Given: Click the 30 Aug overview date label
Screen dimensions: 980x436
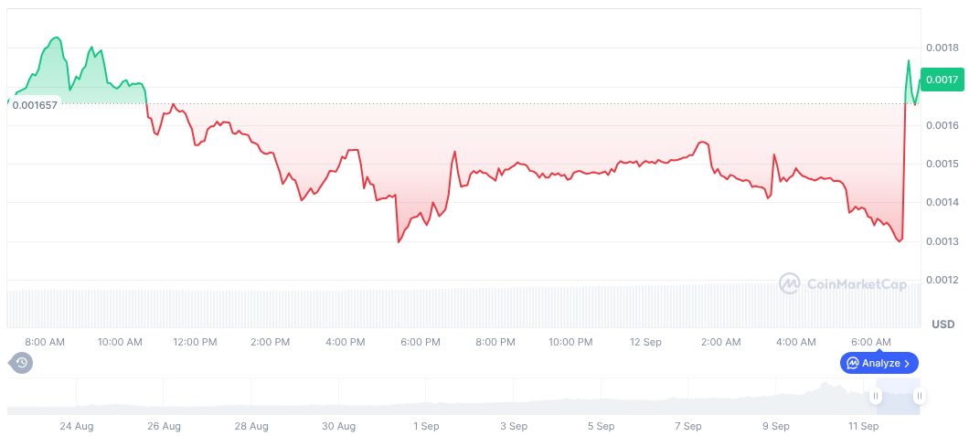Looking at the screenshot, I should point(339,426).
